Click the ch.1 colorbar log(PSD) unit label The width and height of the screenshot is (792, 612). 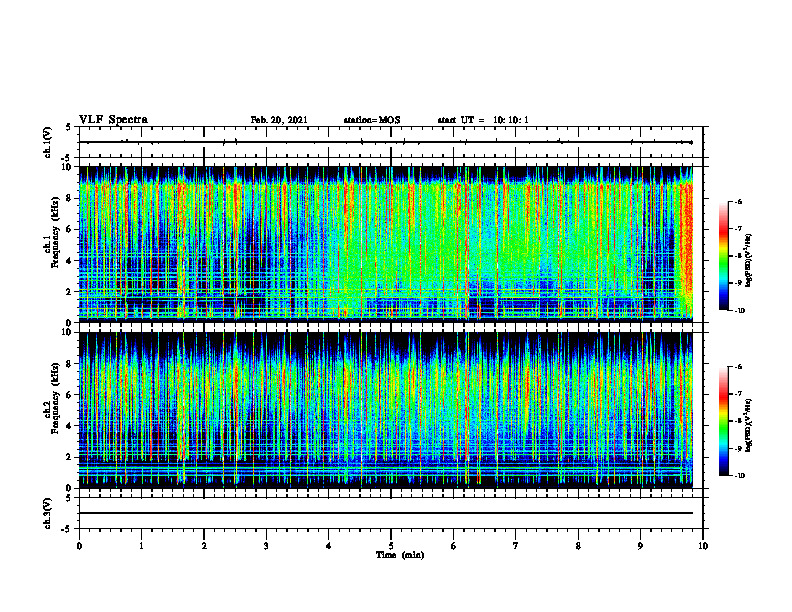coord(749,261)
